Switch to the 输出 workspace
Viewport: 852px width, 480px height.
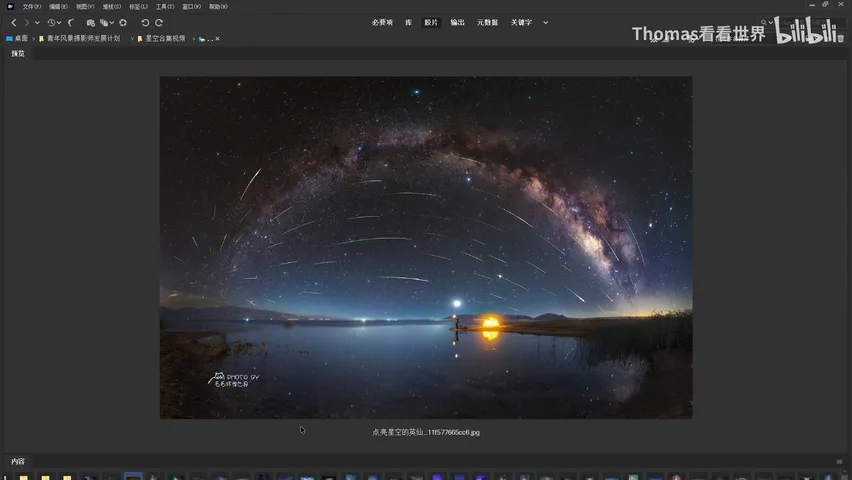click(x=457, y=22)
